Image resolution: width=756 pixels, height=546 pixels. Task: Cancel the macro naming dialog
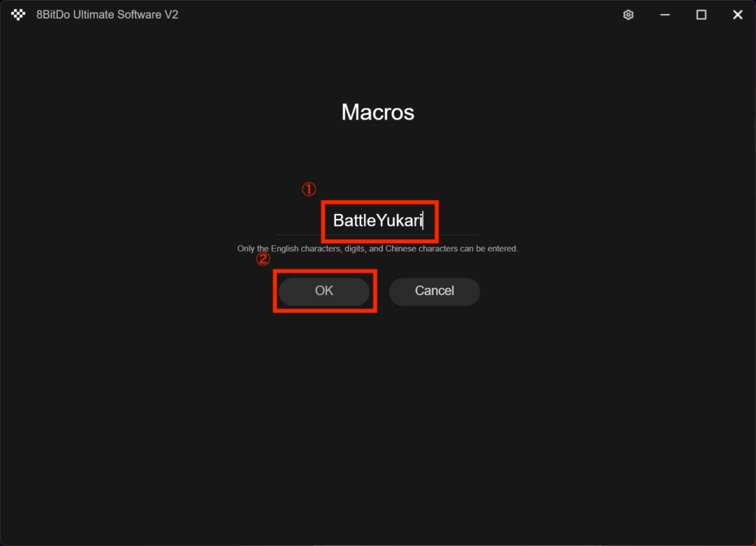[434, 291]
